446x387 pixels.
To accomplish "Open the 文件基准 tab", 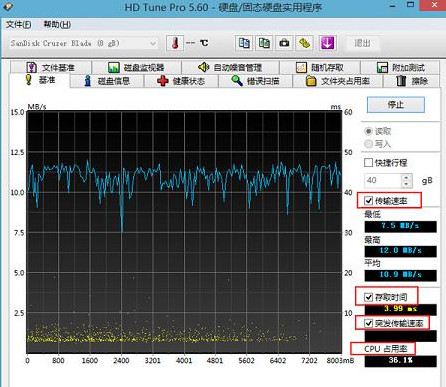I will click(x=51, y=67).
